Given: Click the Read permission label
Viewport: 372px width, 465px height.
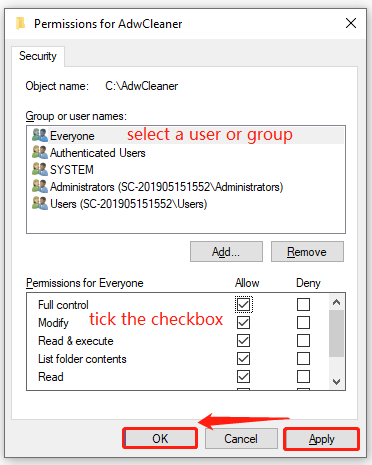Looking at the screenshot, I should (51, 377).
